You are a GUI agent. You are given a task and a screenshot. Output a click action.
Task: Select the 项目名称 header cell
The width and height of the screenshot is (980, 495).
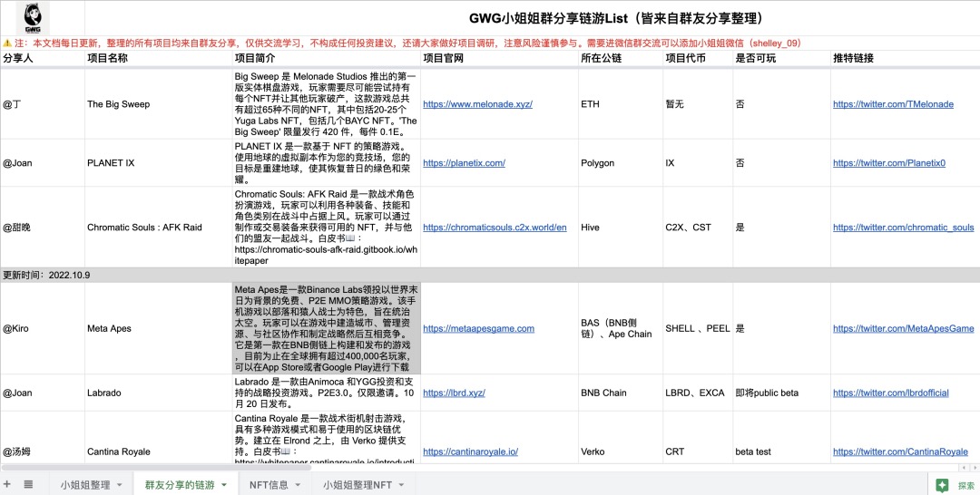tap(158, 58)
